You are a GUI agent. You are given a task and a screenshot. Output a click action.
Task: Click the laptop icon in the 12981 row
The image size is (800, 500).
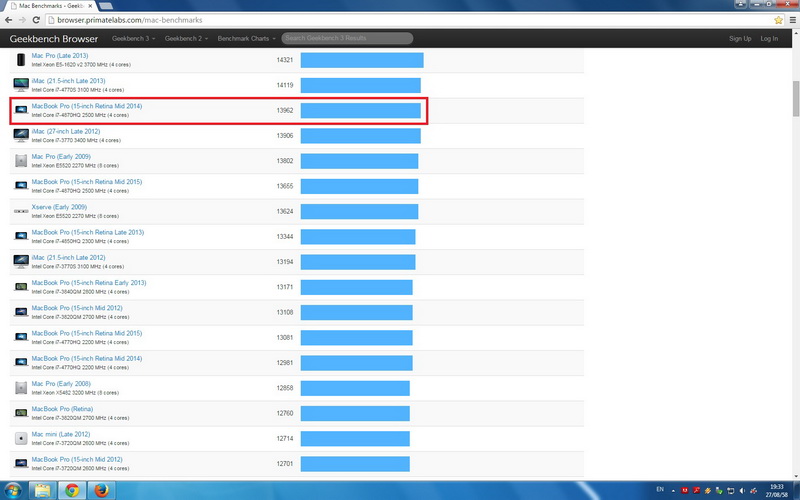[x=21, y=362]
